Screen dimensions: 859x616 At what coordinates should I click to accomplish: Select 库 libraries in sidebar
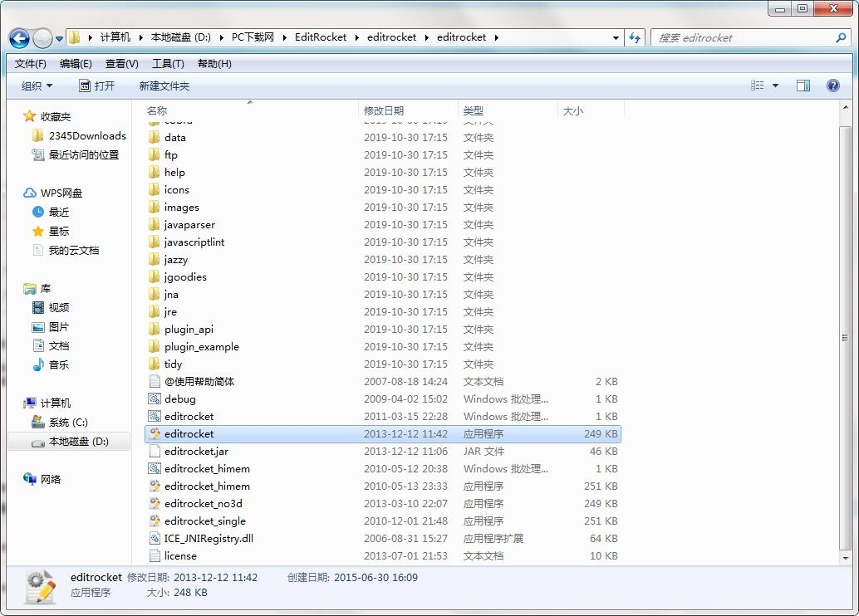37,289
